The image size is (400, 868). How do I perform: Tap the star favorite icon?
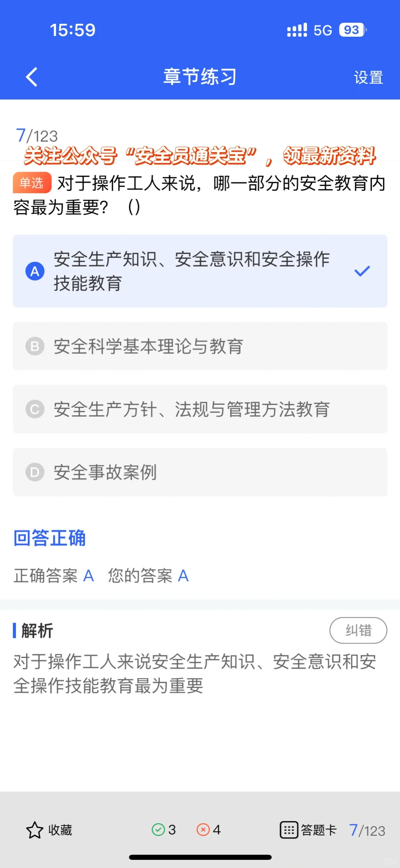click(35, 830)
